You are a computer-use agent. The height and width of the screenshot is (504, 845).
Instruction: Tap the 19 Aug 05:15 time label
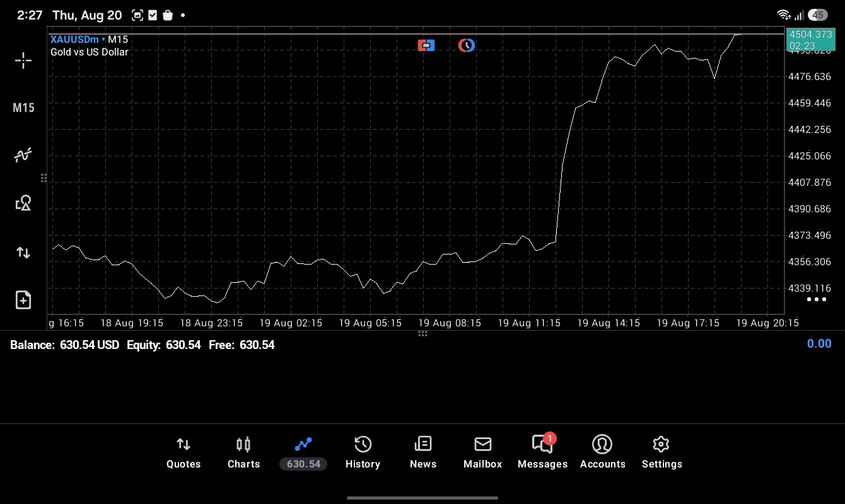[x=370, y=323]
